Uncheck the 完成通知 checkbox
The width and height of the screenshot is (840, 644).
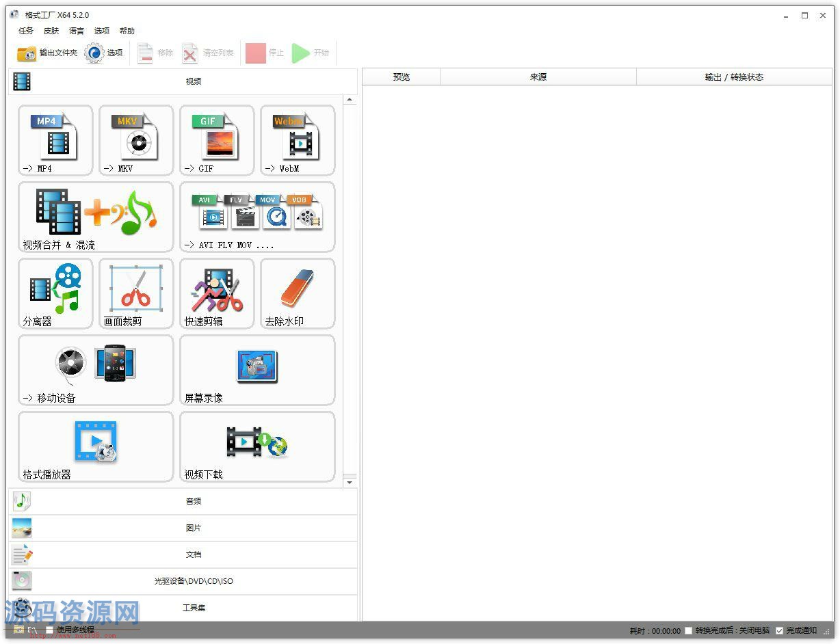(779, 630)
